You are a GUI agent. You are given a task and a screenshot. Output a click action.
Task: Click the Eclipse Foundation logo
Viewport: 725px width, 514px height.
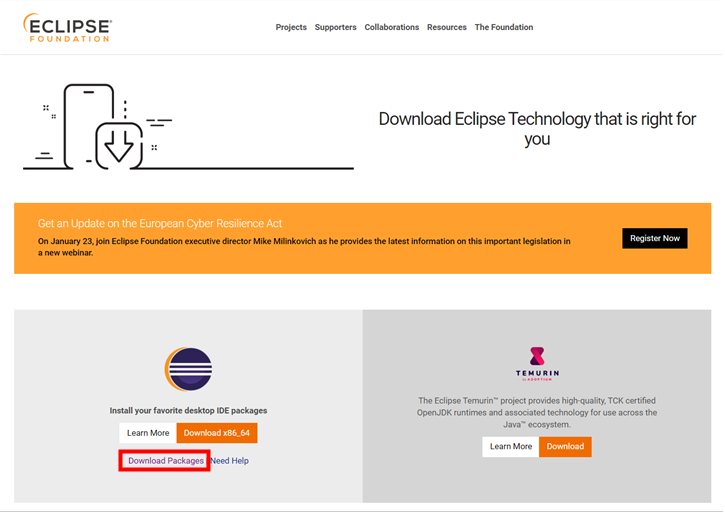(x=68, y=28)
